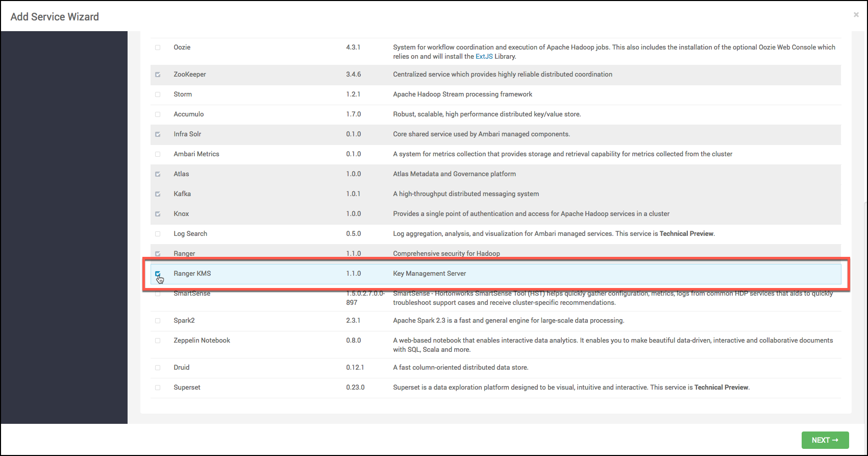Click the Infra Solr service name
This screenshot has height=456, width=868.
187,134
